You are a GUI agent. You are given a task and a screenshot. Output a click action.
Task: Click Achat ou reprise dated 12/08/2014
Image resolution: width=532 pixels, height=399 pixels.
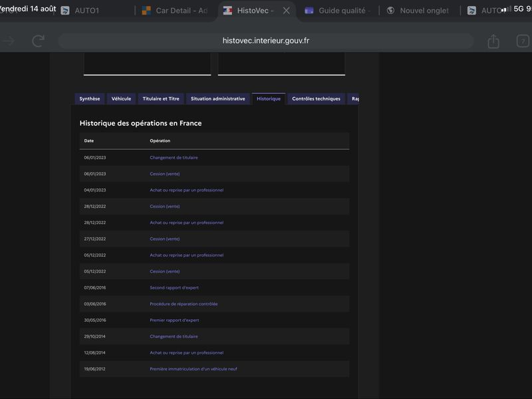tap(187, 353)
